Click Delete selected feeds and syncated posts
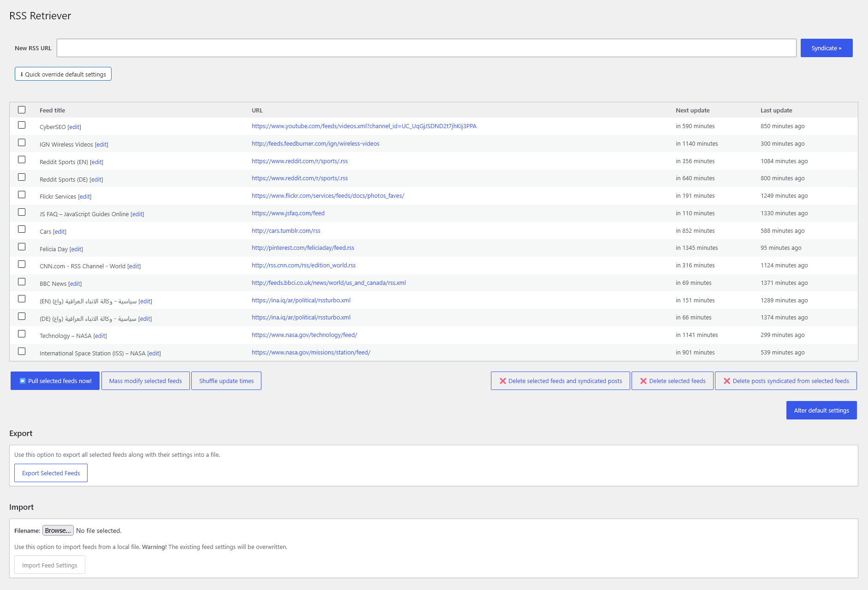Image resolution: width=868 pixels, height=590 pixels. [560, 381]
